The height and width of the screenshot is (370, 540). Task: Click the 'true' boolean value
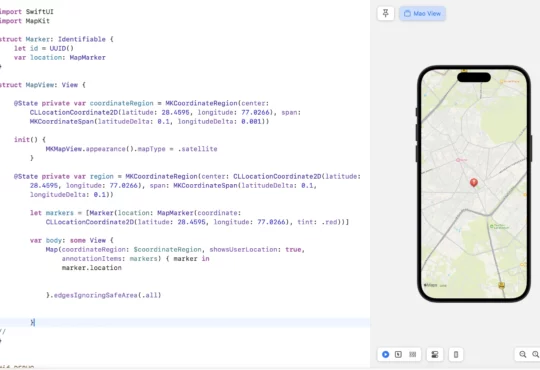(x=293, y=249)
